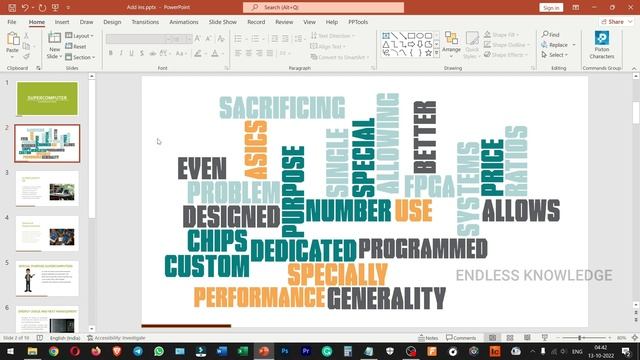The height and width of the screenshot is (360, 640).
Task: Open Excel from the taskbar
Action: [242, 351]
